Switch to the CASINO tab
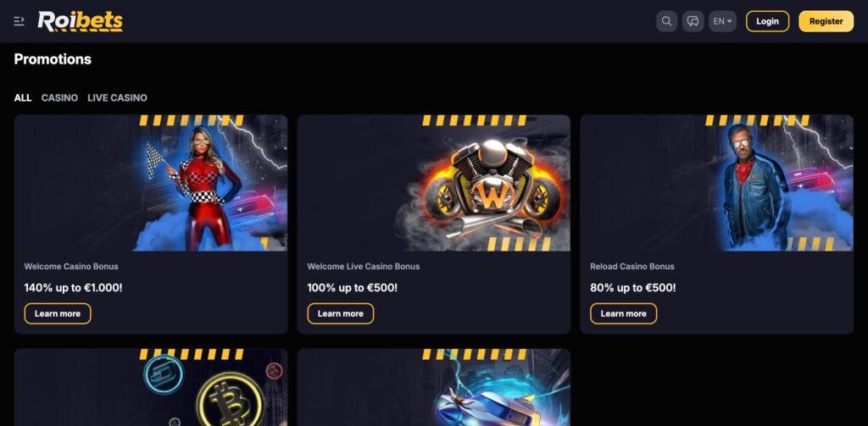This screenshot has height=426, width=868. [59, 98]
